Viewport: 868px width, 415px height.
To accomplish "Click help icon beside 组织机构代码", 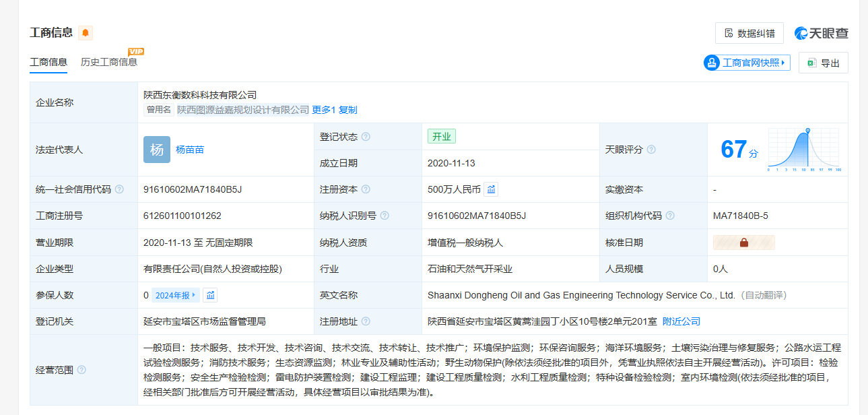I will pyautogui.click(x=670, y=216).
